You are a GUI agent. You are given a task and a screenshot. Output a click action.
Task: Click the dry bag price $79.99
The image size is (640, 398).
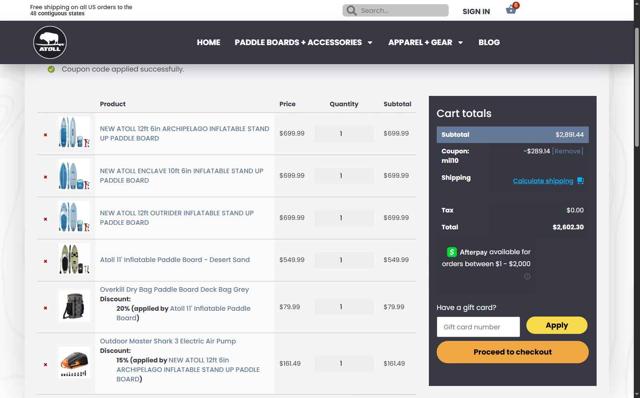(289, 307)
